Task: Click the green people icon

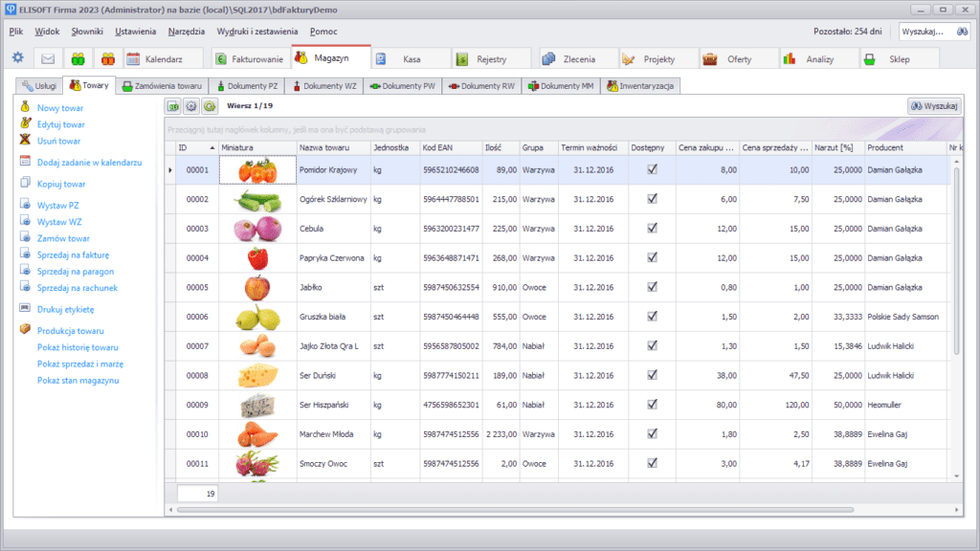Action: click(x=78, y=58)
